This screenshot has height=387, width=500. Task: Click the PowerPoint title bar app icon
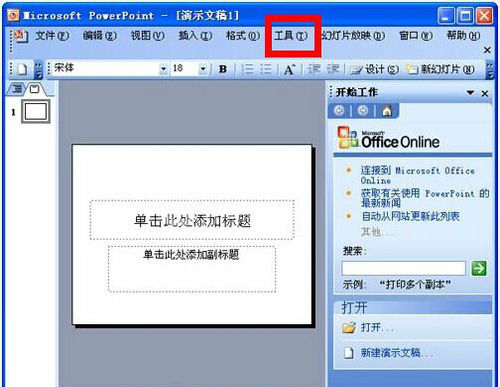[13, 15]
